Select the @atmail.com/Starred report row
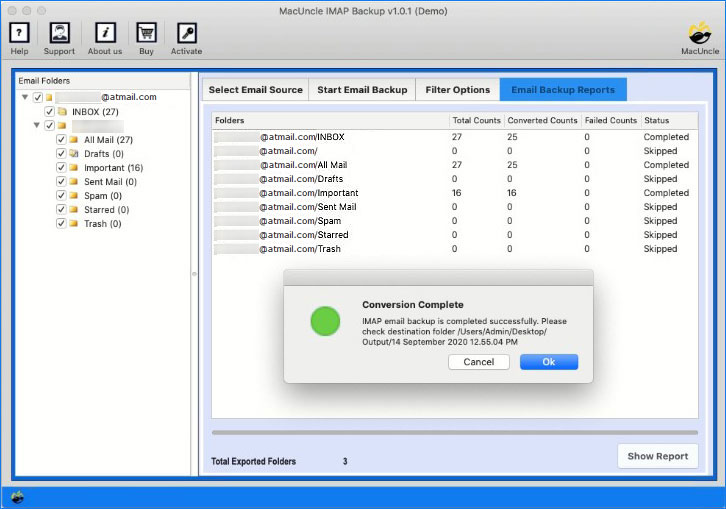 pyautogui.click(x=455, y=235)
